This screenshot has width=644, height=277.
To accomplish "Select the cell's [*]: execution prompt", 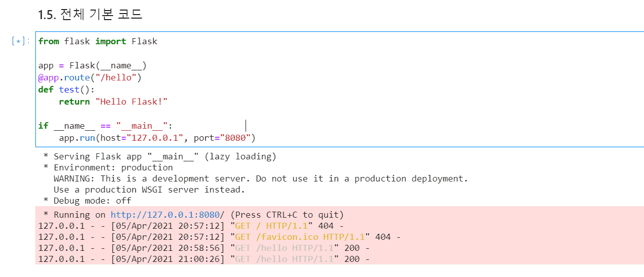I will [x=21, y=41].
